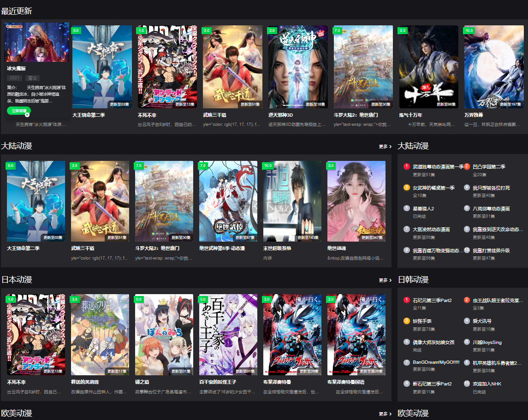Click rank 3 badge for 妖怪手表
Image resolution: width=528 pixels, height=420 pixels.
(406, 321)
